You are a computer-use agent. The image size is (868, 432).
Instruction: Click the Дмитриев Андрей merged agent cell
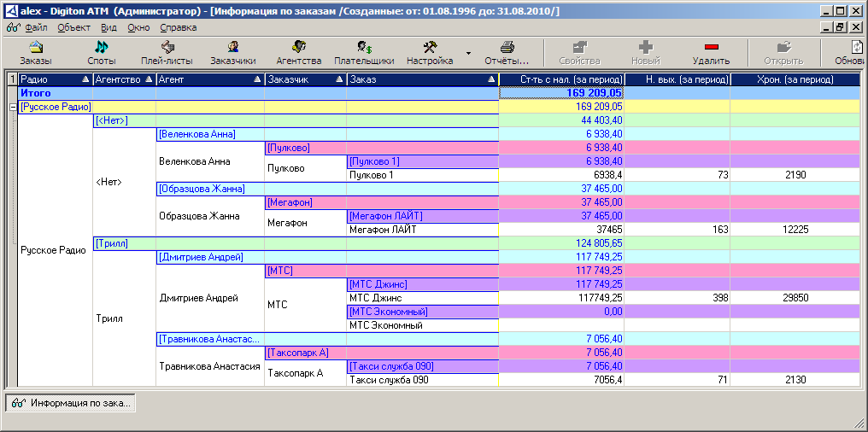point(210,298)
